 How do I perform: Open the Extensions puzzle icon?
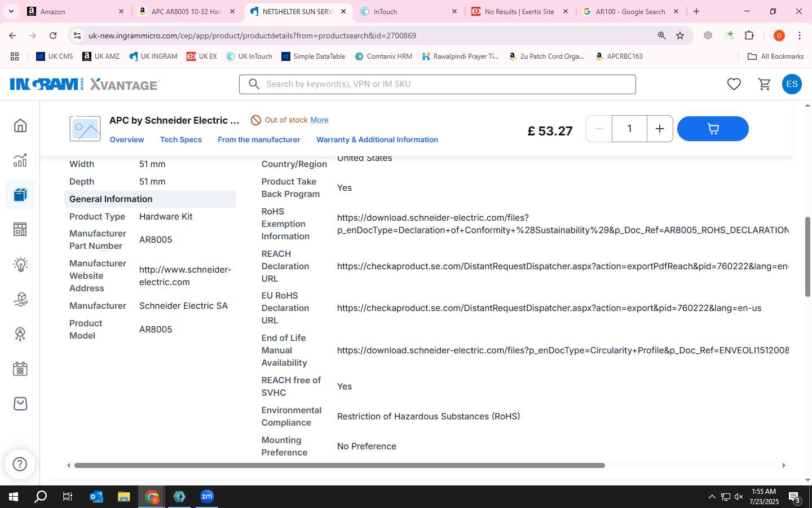pos(749,36)
